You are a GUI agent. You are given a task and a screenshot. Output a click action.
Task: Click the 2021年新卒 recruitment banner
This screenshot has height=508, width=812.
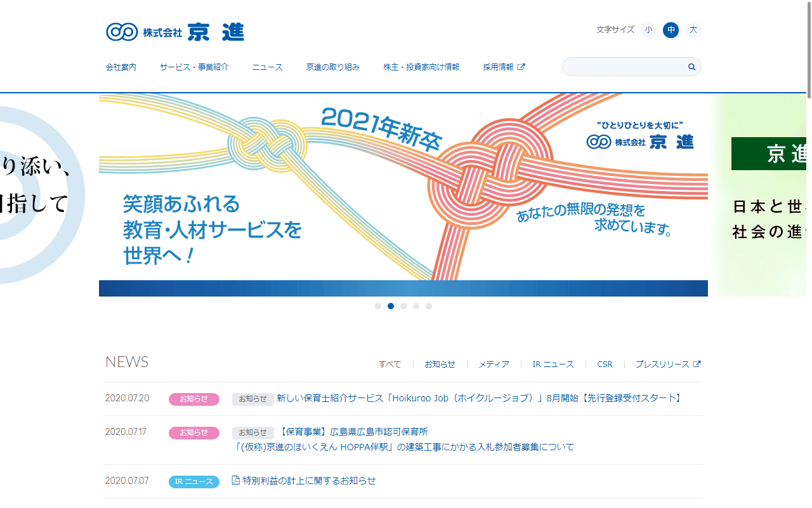(403, 195)
